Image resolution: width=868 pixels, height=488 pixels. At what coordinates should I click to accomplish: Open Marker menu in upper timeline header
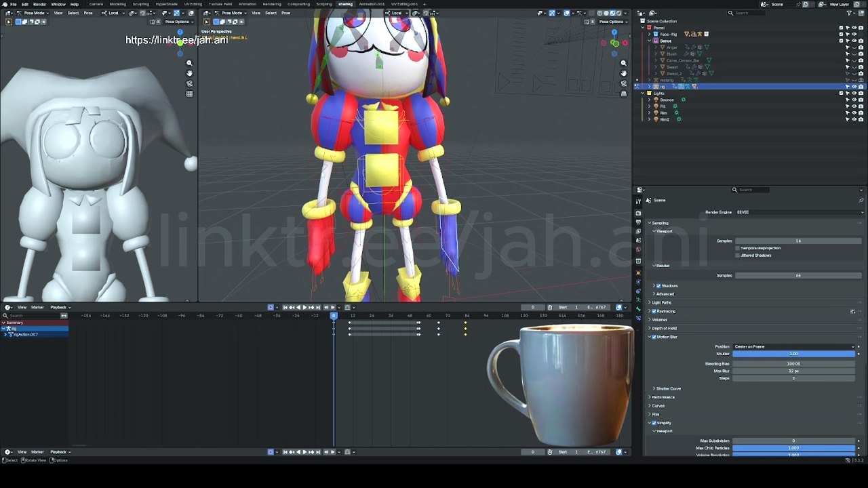37,308
